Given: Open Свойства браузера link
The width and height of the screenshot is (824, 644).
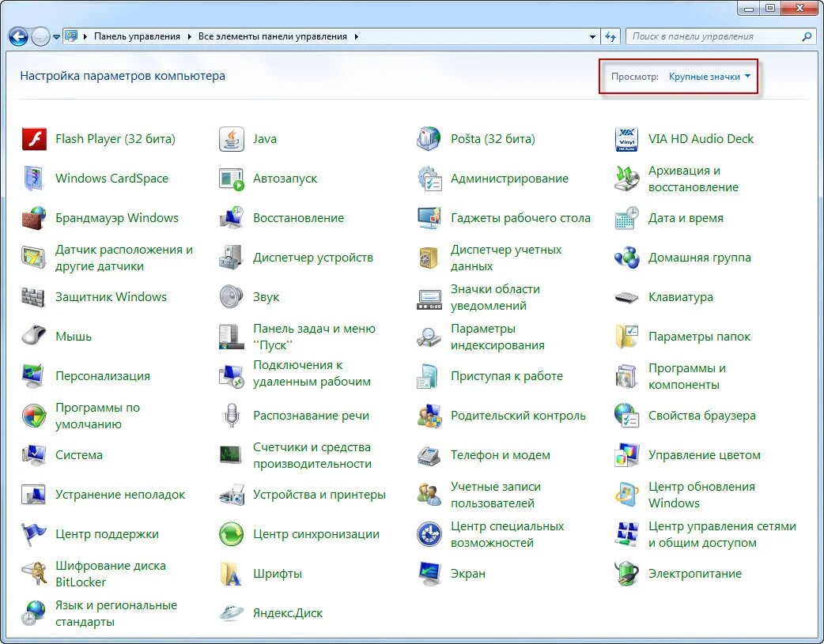Looking at the screenshot, I should coord(702,416).
